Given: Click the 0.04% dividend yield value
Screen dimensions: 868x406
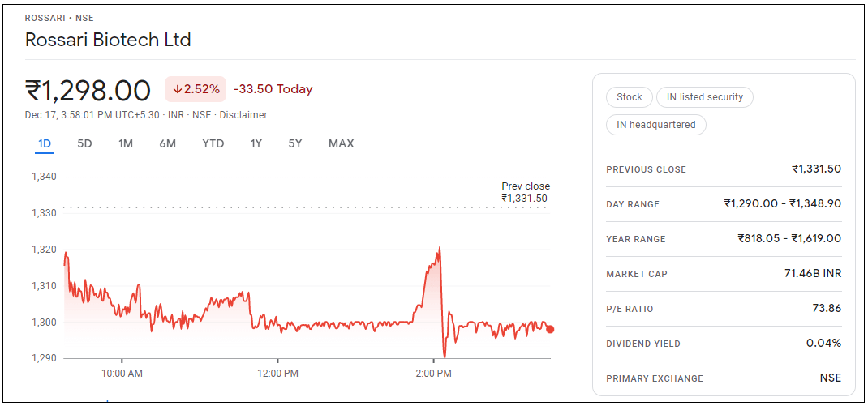Looking at the screenshot, I should [823, 344].
